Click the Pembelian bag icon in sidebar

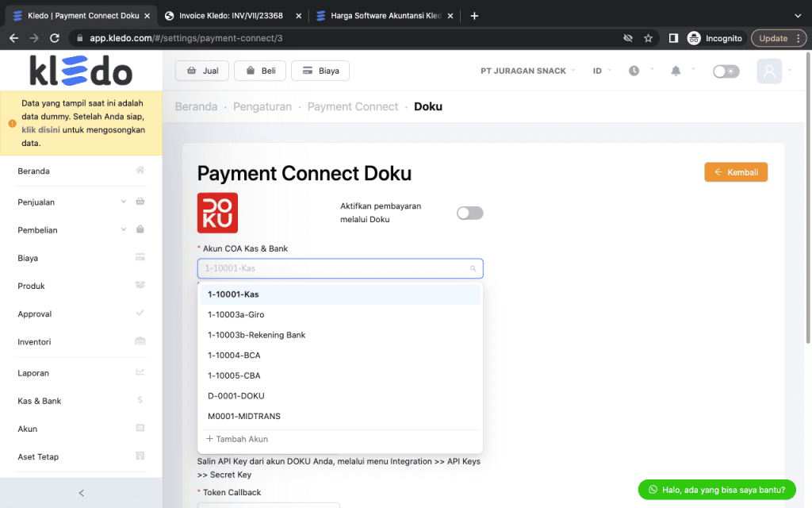[140, 229]
